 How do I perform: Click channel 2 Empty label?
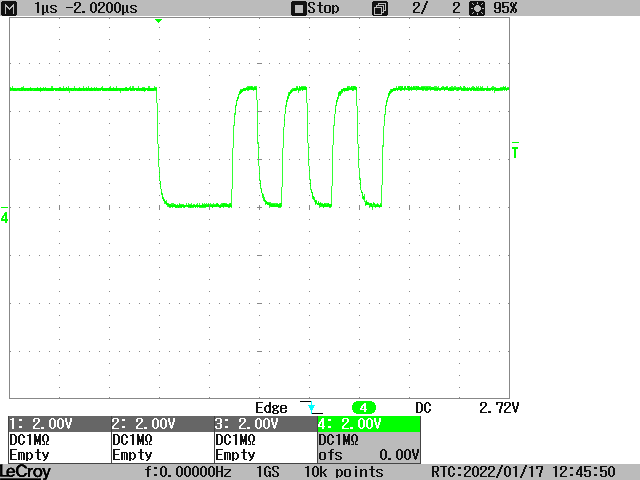coord(132,455)
